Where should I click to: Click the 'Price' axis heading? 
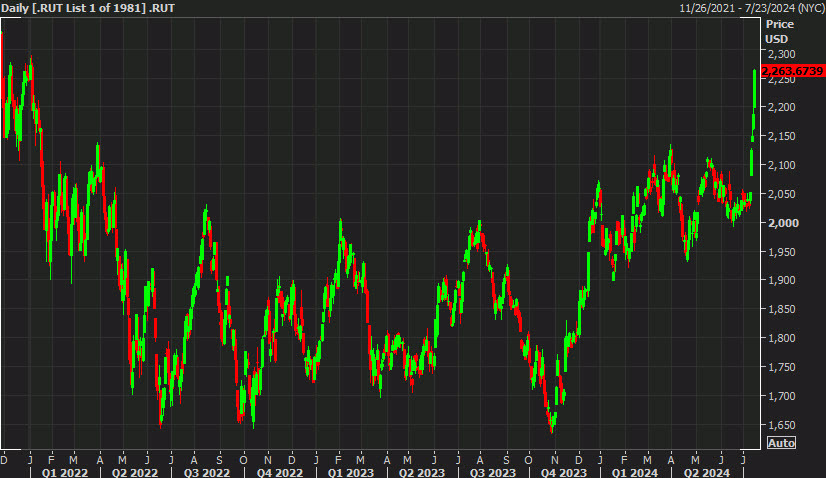point(780,24)
